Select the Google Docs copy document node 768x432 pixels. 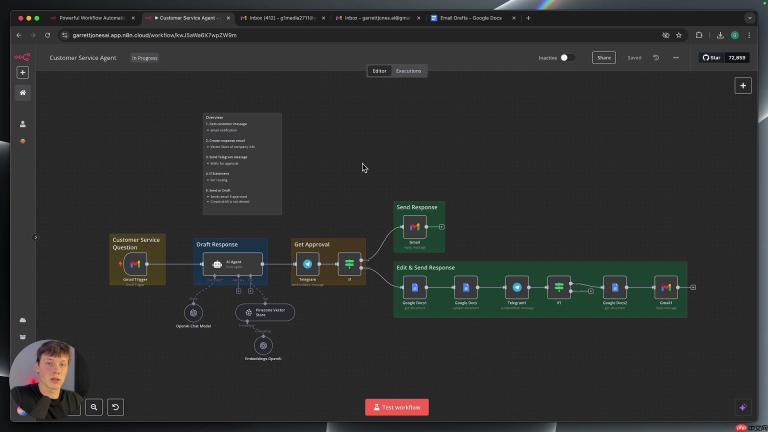pos(466,288)
